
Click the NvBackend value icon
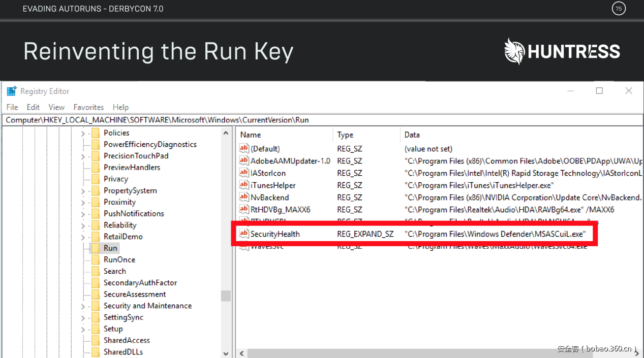[x=244, y=198]
